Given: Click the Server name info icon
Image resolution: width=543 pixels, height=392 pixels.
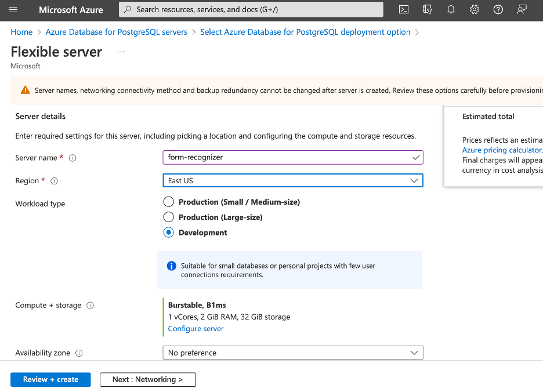Looking at the screenshot, I should click(73, 158).
